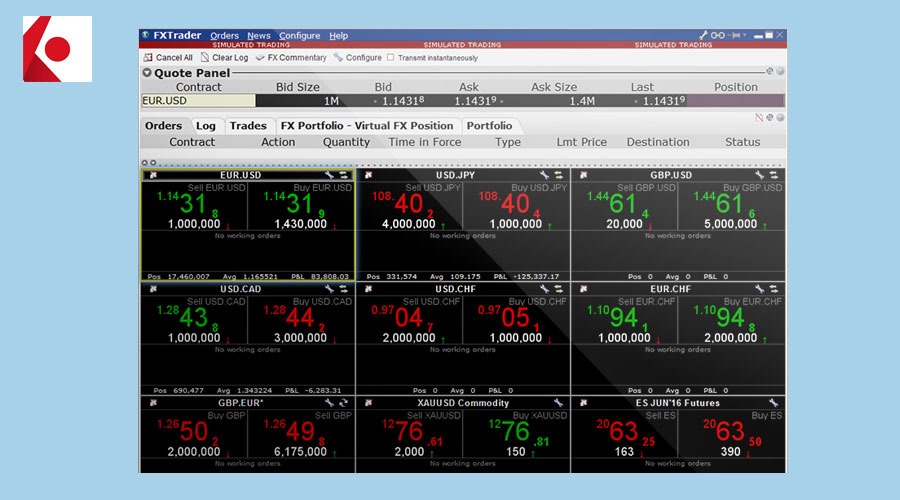Click the wrench icon in the FXTrader title bar
The image size is (900, 500).
(703, 35)
